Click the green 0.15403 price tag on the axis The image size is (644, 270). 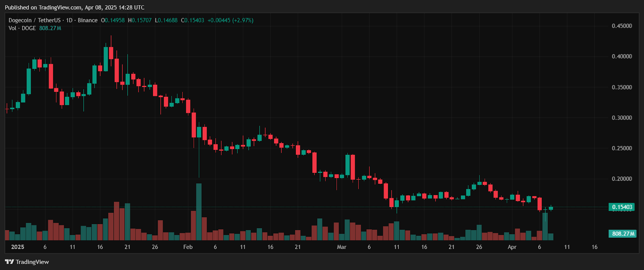622,207
